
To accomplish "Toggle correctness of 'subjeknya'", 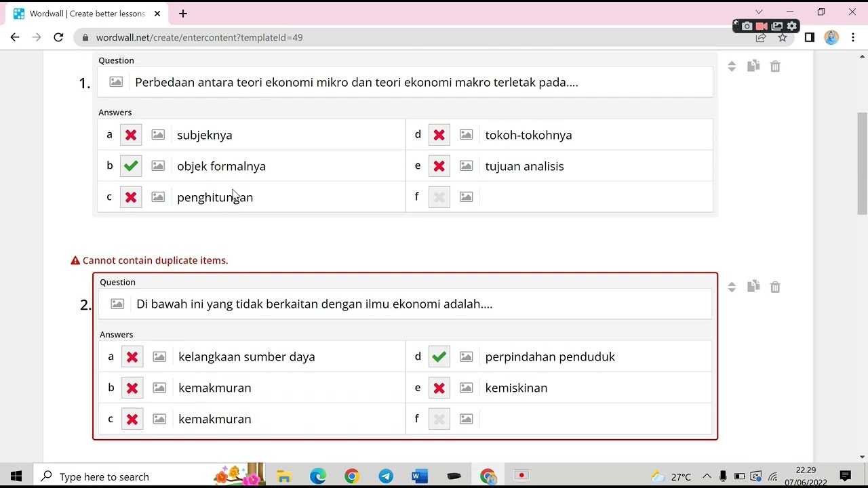I will (131, 135).
